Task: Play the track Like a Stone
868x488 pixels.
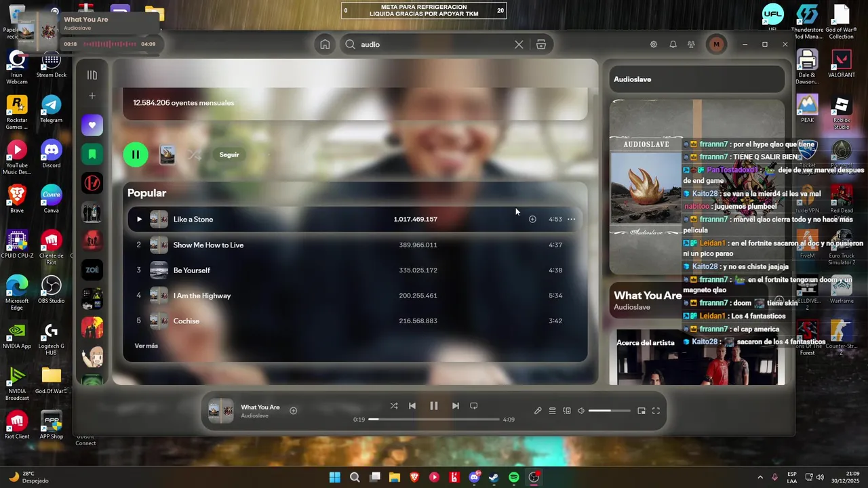Action: [138, 219]
